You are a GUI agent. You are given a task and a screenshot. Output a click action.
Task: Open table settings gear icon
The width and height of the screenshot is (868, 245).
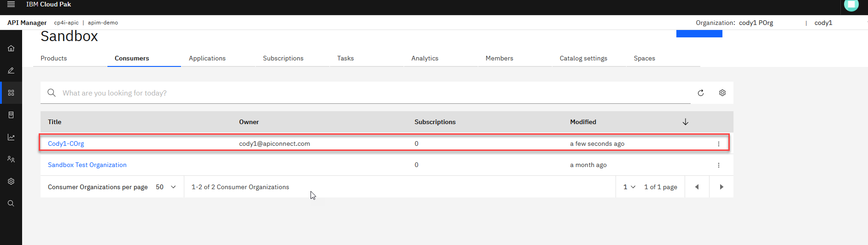click(722, 93)
